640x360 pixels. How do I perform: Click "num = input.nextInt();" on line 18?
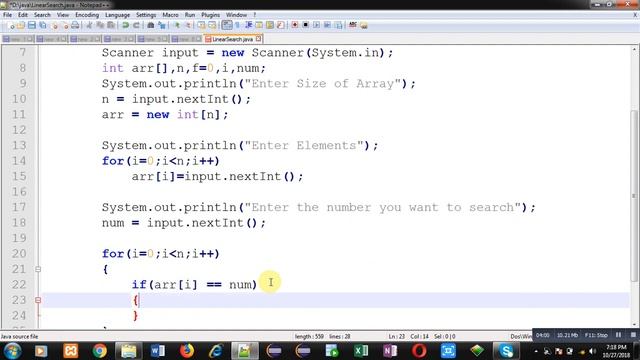(x=184, y=223)
